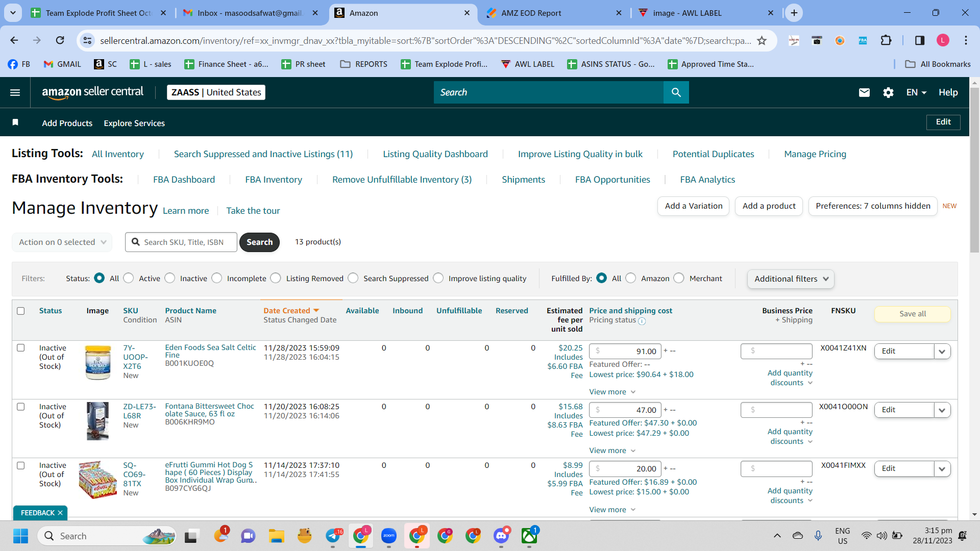Open the EN language dropdown
Viewport: 980px width, 551px height.
coord(916,92)
